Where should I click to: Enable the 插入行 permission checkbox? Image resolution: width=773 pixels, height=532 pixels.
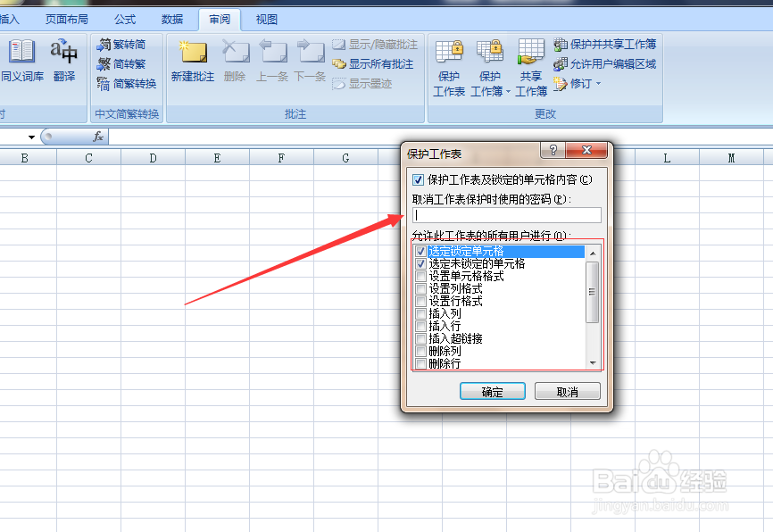(420, 327)
